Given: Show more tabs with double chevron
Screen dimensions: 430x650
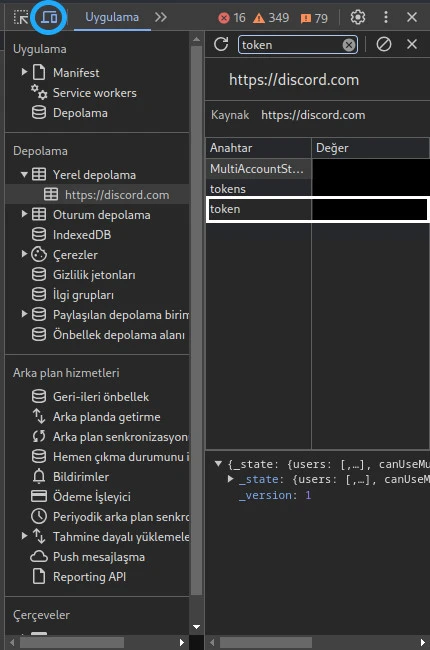Looking at the screenshot, I should pos(161,17).
